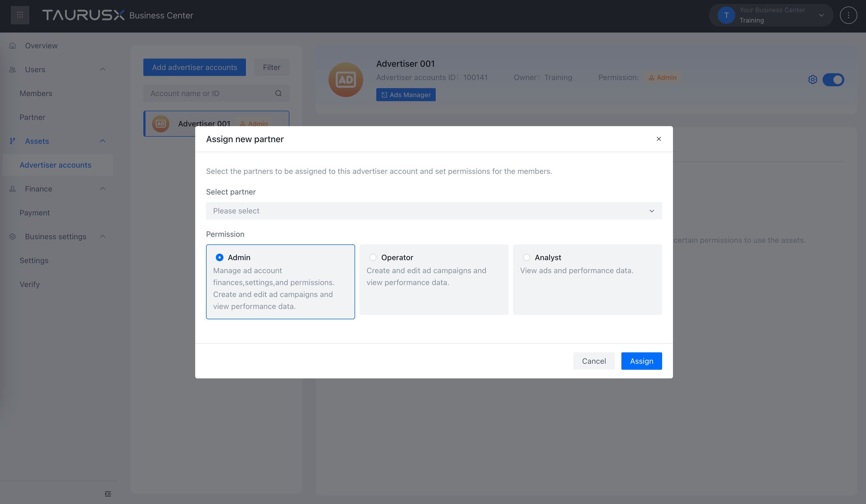
Task: Open the app grid launcher icon
Action: point(20,15)
